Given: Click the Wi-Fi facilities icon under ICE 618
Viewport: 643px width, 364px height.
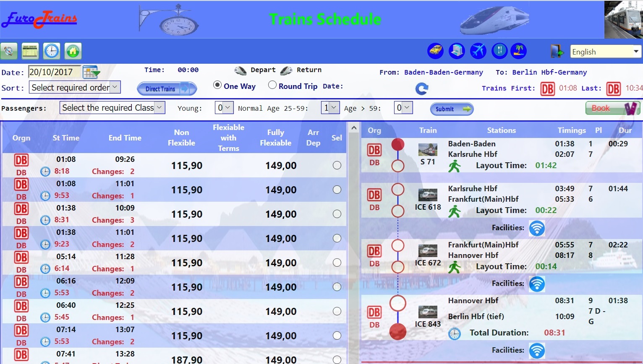Looking at the screenshot, I should (537, 228).
